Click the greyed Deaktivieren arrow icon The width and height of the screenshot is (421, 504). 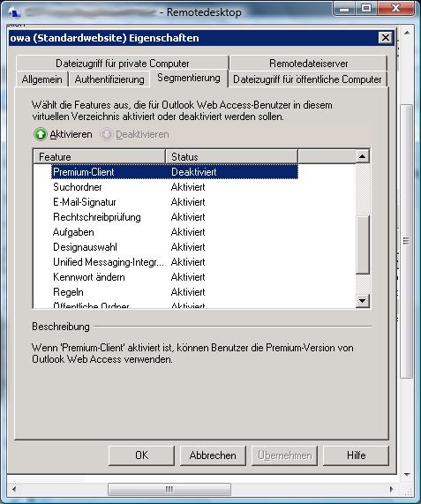click(107, 134)
